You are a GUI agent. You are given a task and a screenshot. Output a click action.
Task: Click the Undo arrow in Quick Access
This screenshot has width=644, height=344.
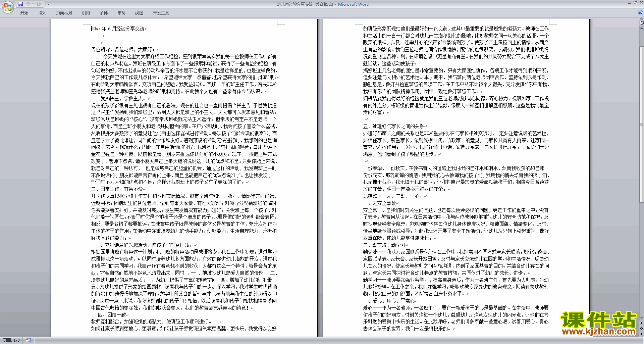(28, 4)
